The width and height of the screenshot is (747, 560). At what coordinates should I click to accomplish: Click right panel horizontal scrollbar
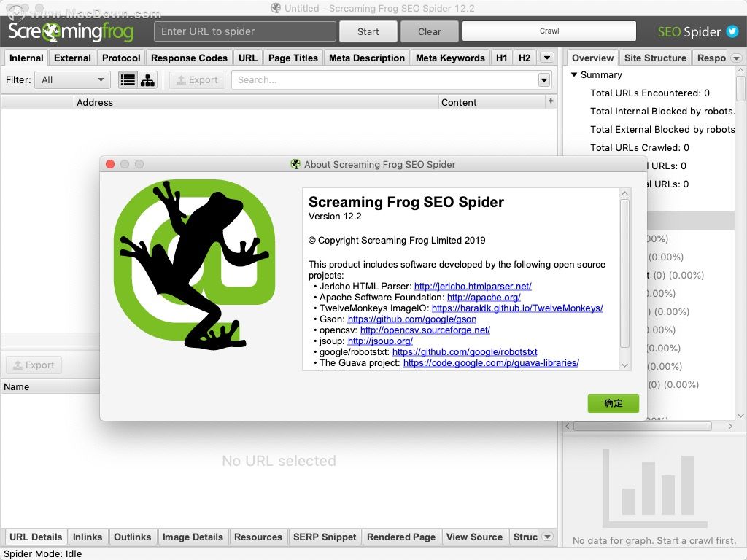642,426
